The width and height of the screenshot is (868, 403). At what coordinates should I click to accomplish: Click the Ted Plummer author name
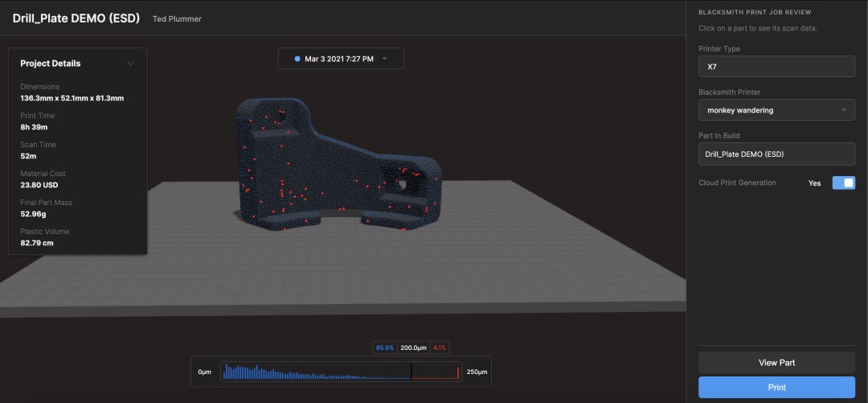click(x=177, y=19)
